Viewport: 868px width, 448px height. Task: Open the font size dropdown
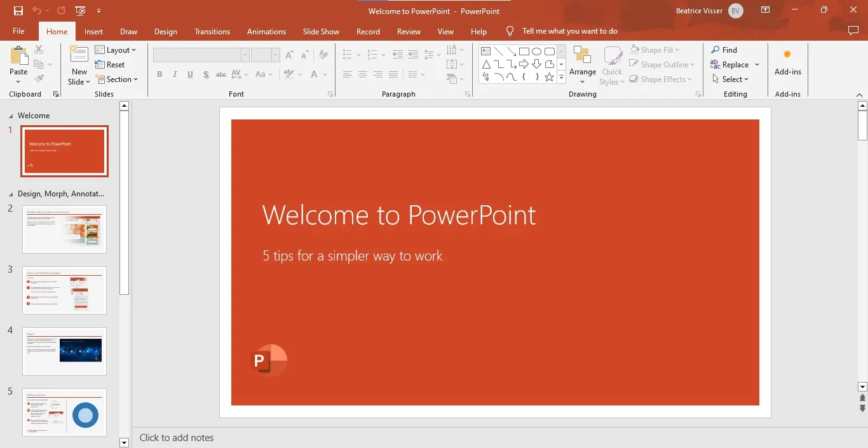coord(275,55)
